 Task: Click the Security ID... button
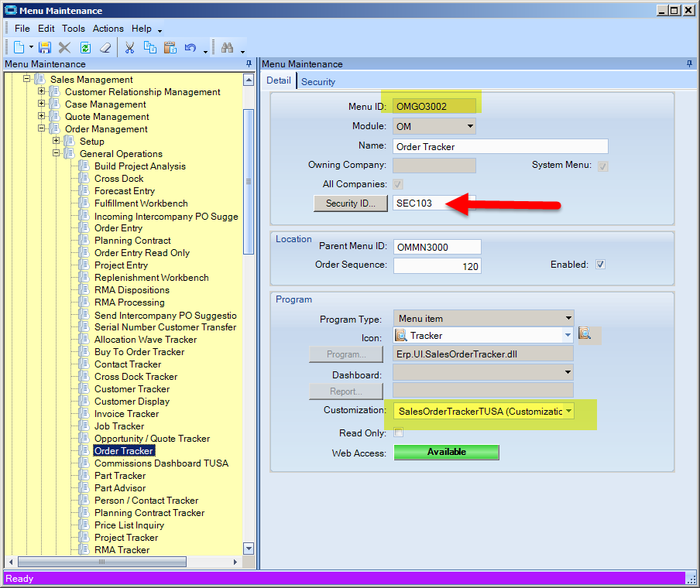(351, 203)
